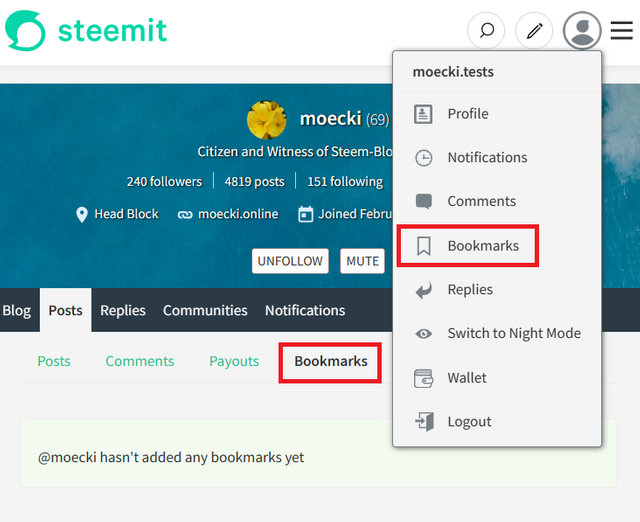Click the Night Mode eye icon
The width and height of the screenshot is (640, 522).
click(x=424, y=334)
